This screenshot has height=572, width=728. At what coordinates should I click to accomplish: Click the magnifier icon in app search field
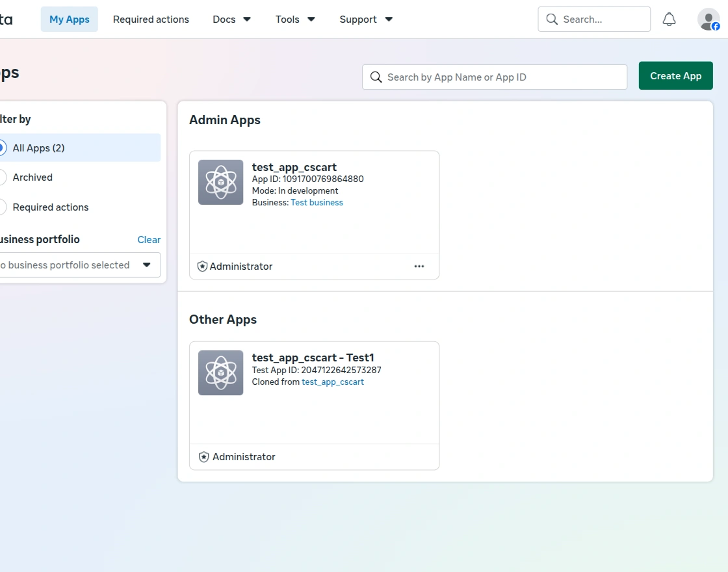tap(376, 77)
